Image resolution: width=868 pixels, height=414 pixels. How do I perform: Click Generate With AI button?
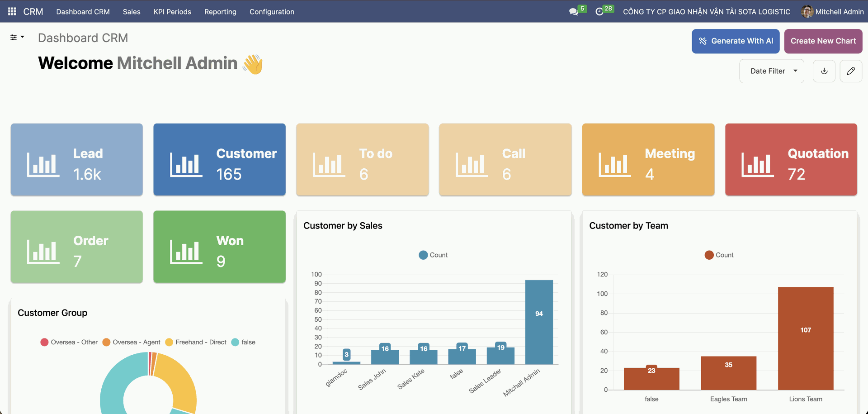click(x=735, y=41)
